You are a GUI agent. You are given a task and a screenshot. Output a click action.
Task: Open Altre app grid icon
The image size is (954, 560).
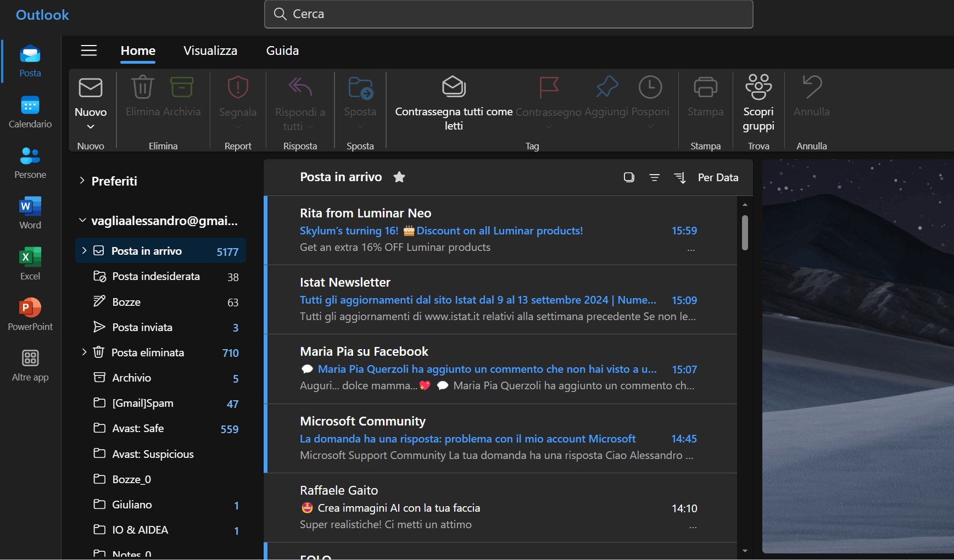pyautogui.click(x=30, y=358)
